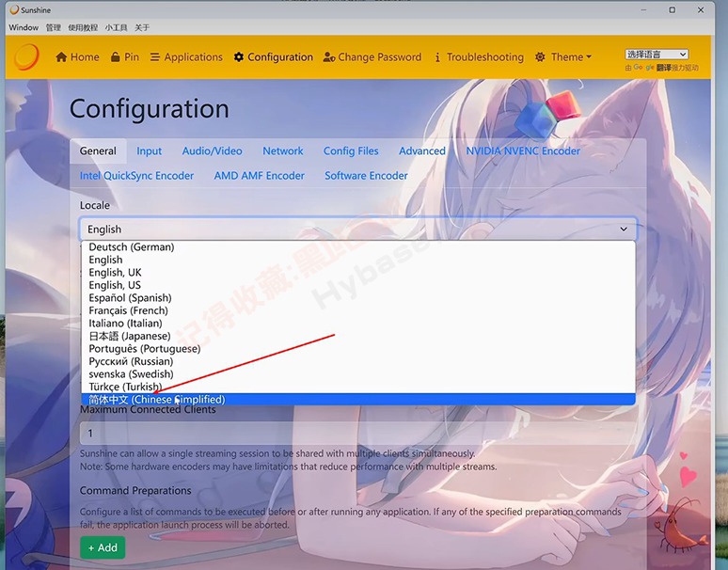Open the Window menu
The width and height of the screenshot is (728, 570).
tap(24, 27)
